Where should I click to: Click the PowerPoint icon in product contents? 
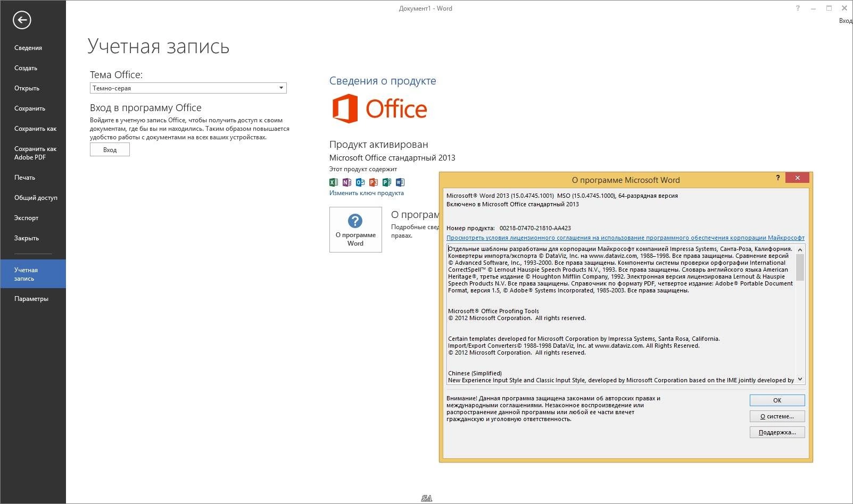click(x=374, y=182)
